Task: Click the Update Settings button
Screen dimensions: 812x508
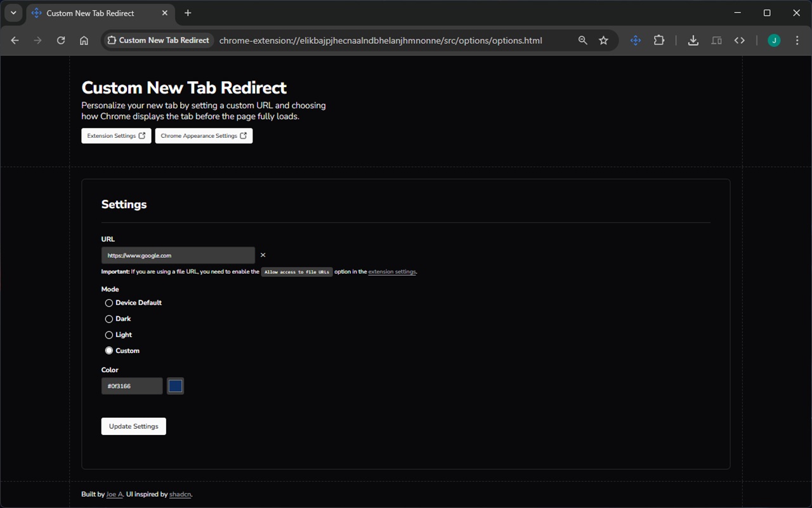Action: coord(133,426)
